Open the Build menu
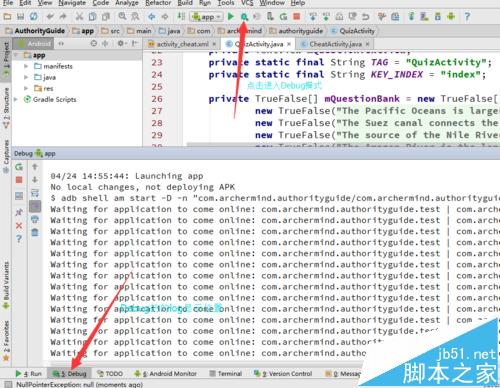Screen dimensions: 500x388 [185, 3]
